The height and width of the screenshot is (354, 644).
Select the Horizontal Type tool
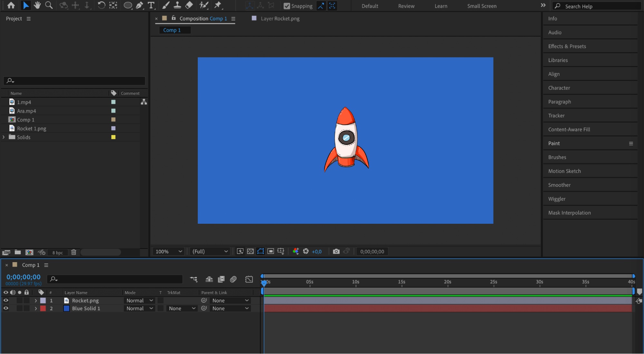151,5
